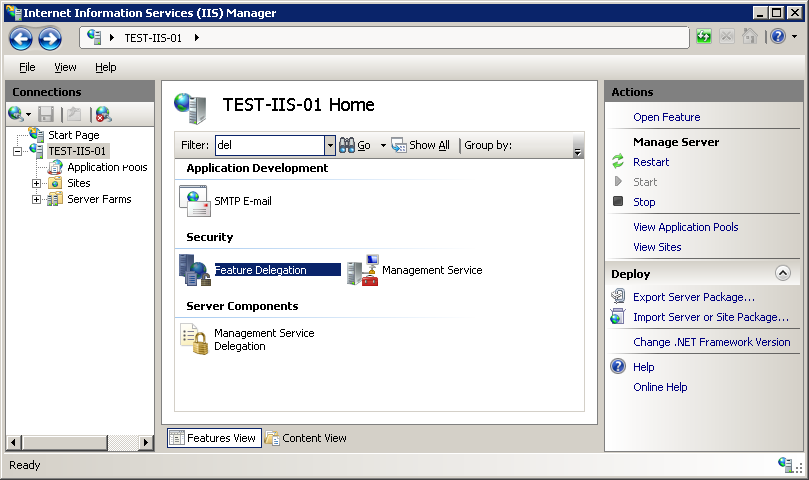Open the SMTP E-mail feature icon
This screenshot has height=480, width=809.
click(195, 201)
